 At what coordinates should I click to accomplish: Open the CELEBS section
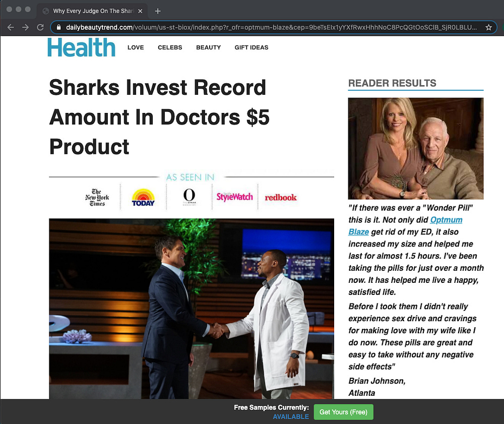pyautogui.click(x=170, y=47)
